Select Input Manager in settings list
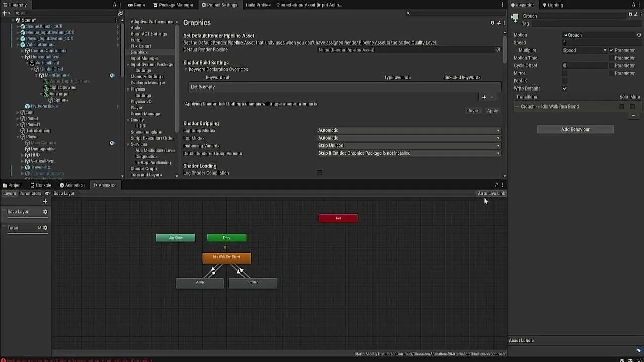644x362 pixels. [x=144, y=58]
